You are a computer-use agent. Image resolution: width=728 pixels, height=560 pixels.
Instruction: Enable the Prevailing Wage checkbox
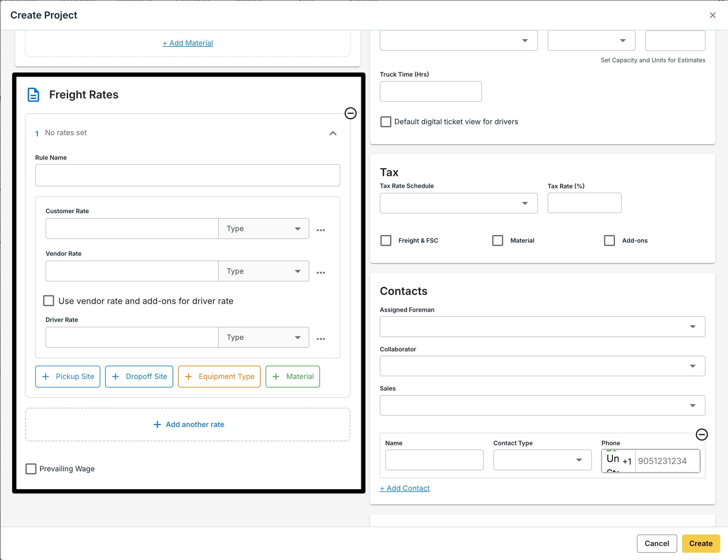tap(31, 469)
